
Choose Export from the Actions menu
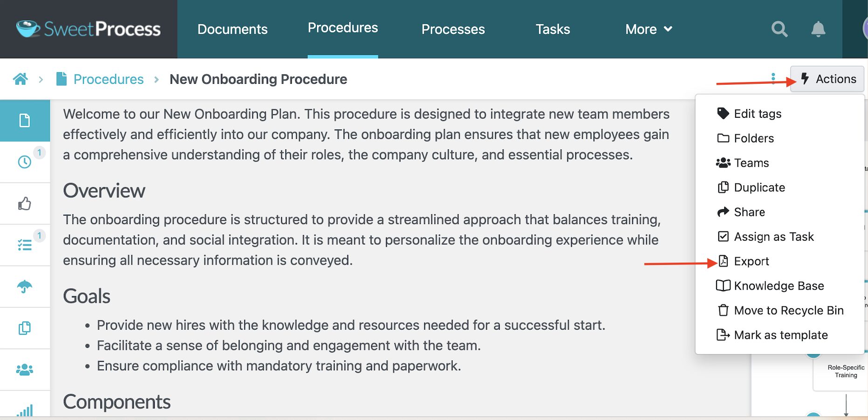tap(751, 261)
